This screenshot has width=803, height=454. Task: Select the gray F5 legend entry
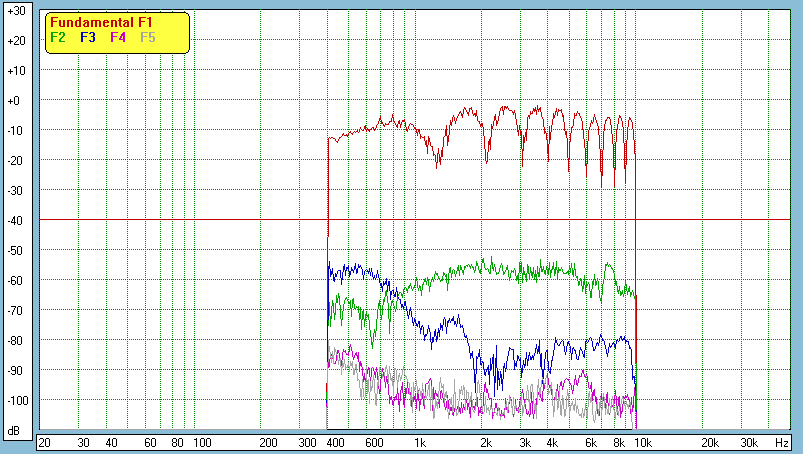pos(148,37)
